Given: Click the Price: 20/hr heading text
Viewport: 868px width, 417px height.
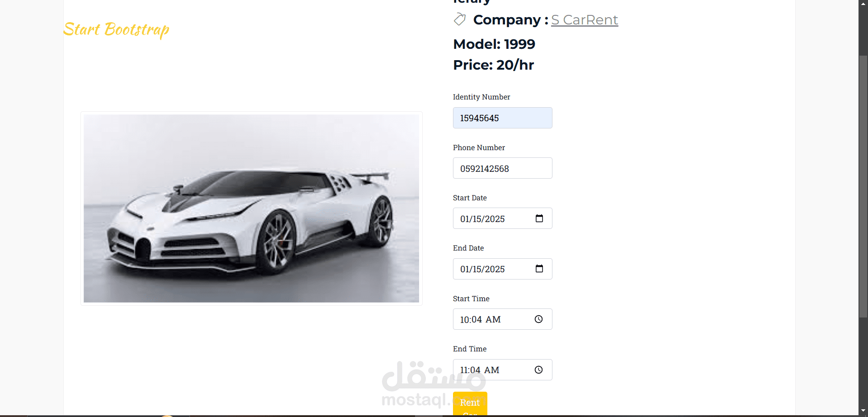Looking at the screenshot, I should coord(494,65).
